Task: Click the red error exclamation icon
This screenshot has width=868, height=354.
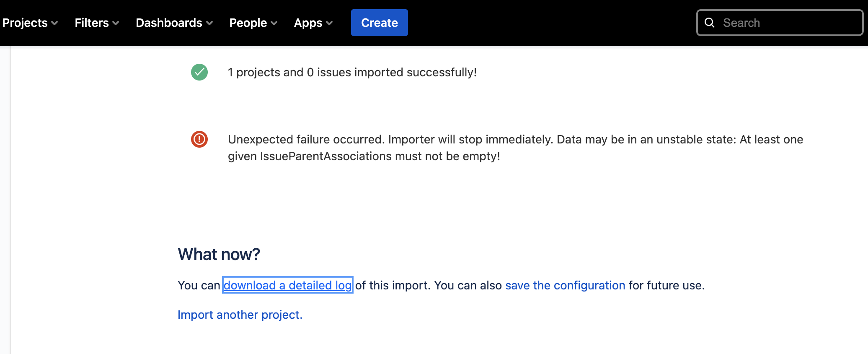Action: [199, 139]
